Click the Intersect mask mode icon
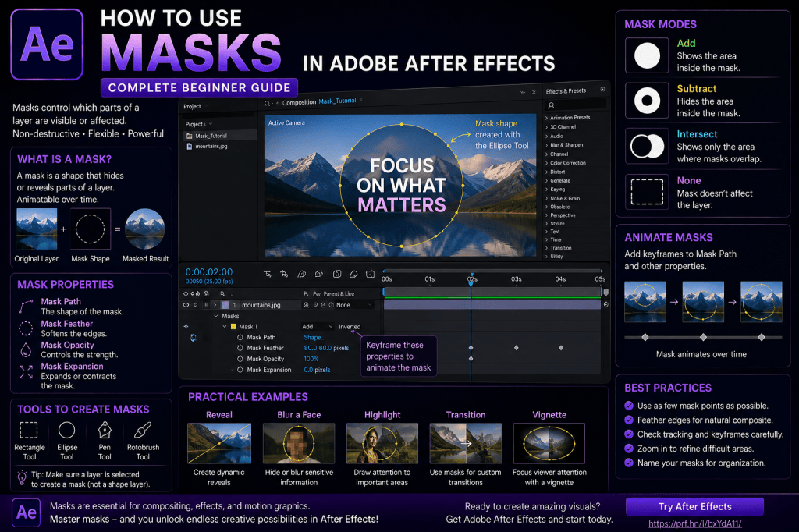This screenshot has height=532, width=799. pyautogui.click(x=647, y=146)
